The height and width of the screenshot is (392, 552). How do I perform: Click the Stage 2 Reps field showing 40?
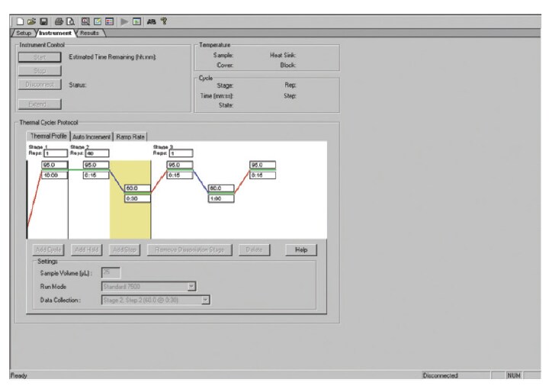point(96,153)
